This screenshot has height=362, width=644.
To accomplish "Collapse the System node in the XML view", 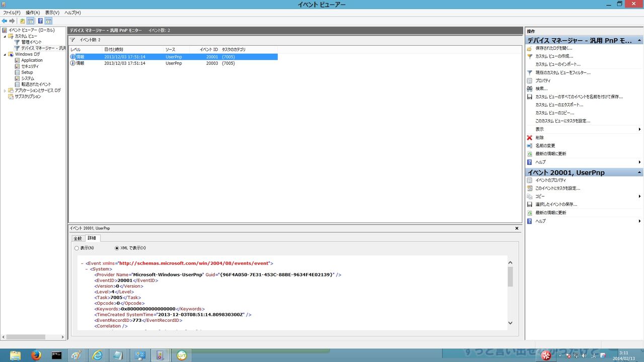I will (x=87, y=269).
